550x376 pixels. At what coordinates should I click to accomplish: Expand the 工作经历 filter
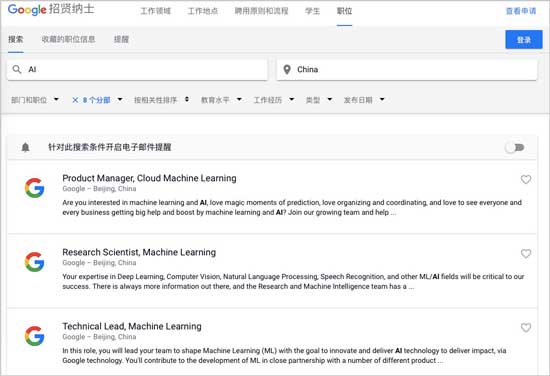[x=274, y=100]
